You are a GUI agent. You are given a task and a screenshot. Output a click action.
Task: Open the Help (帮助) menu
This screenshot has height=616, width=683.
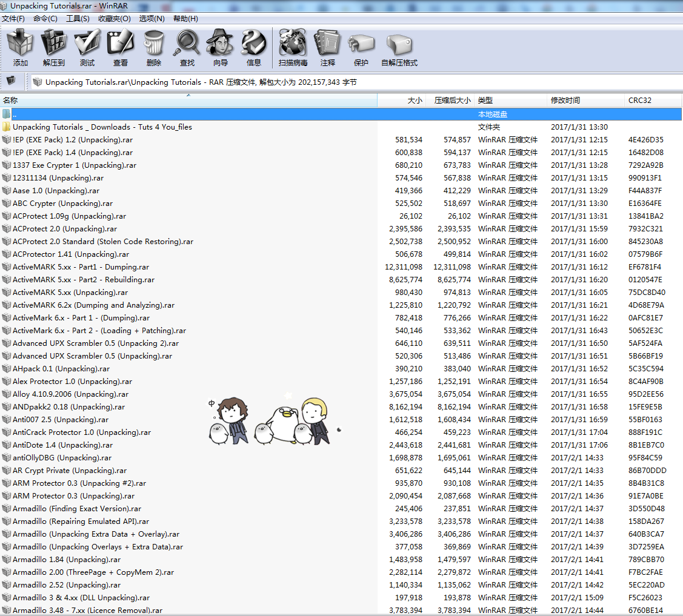(x=185, y=19)
